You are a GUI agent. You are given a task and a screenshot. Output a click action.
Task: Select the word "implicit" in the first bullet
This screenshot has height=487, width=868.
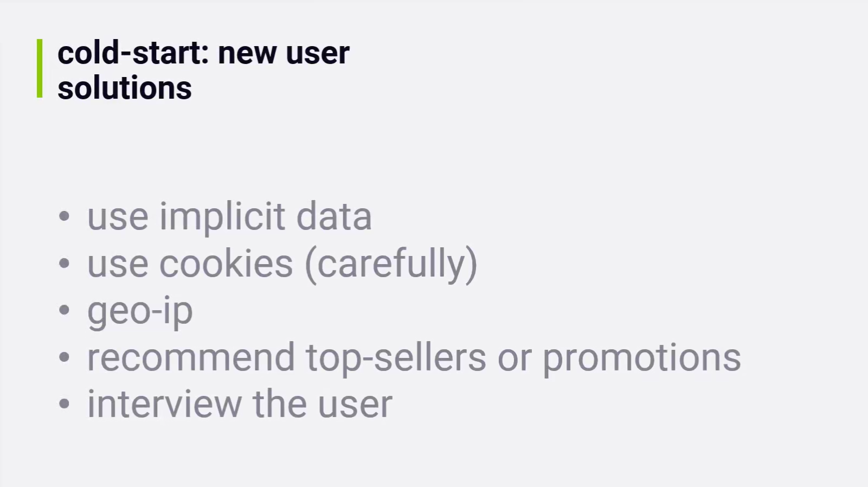[222, 216]
